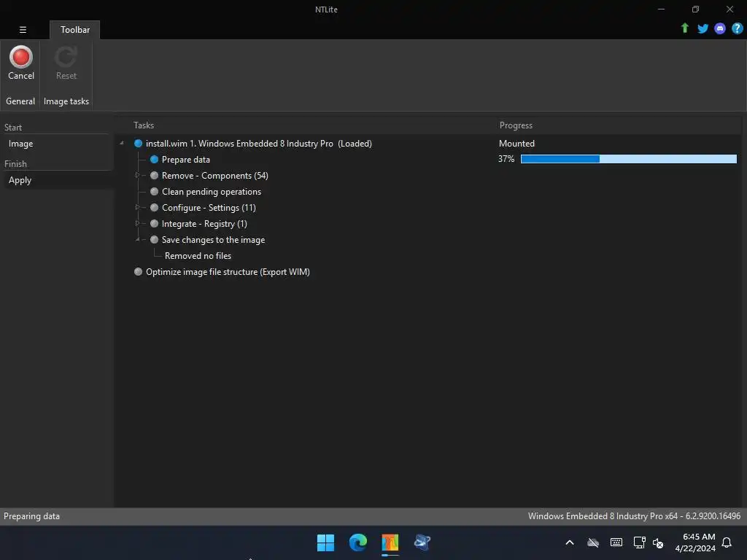Screen dimensions: 747x560
Task: Open the clock showing 6:45 AM
Action: (695, 542)
